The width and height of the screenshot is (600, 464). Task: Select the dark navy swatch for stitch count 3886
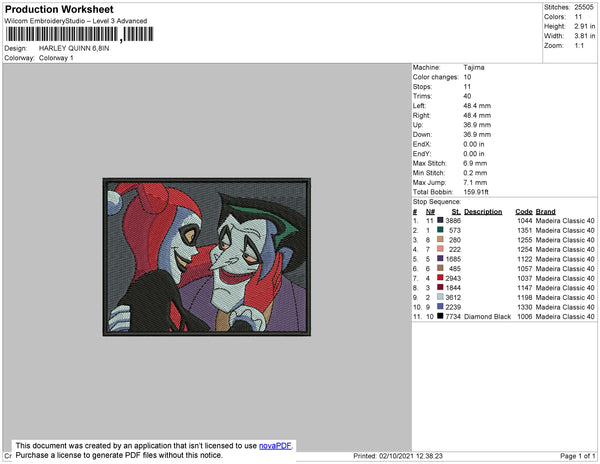440,220
